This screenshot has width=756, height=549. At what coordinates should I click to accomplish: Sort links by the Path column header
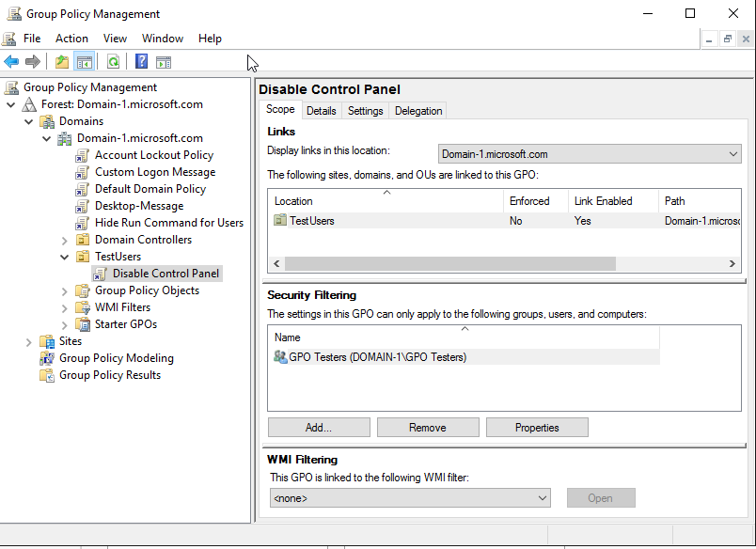(700, 201)
